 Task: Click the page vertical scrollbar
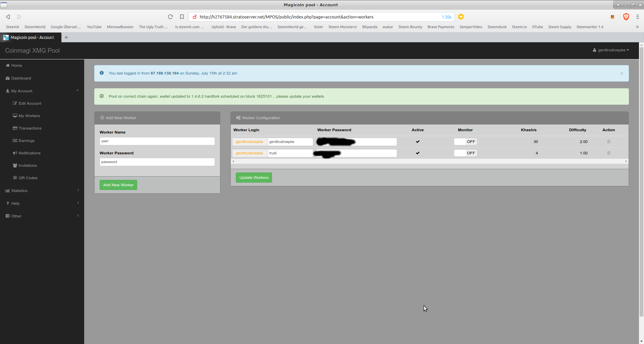(x=641, y=181)
